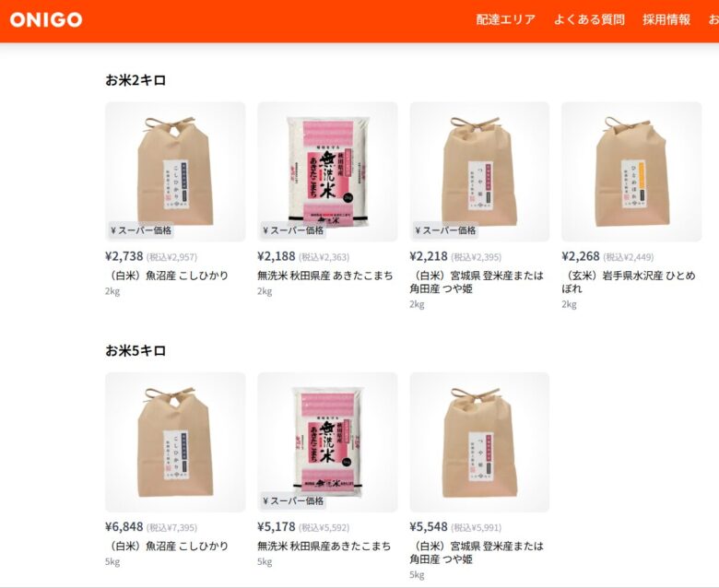Click the お米5キロ section heading

(x=136, y=350)
